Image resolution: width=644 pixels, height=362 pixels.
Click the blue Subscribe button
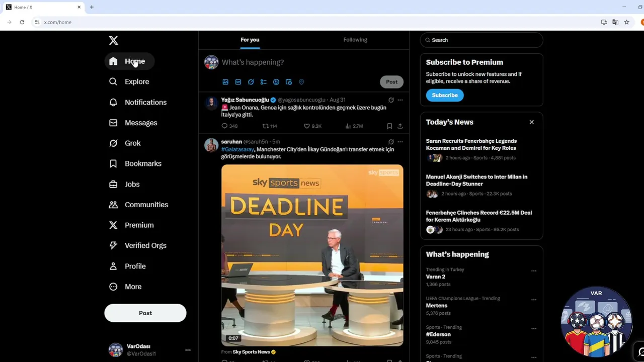point(445,95)
